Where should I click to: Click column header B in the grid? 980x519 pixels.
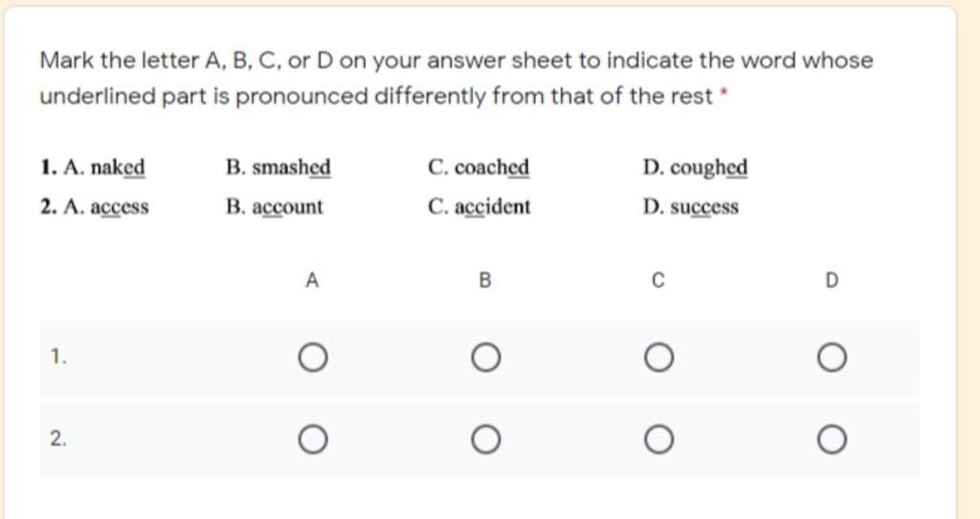point(485,281)
